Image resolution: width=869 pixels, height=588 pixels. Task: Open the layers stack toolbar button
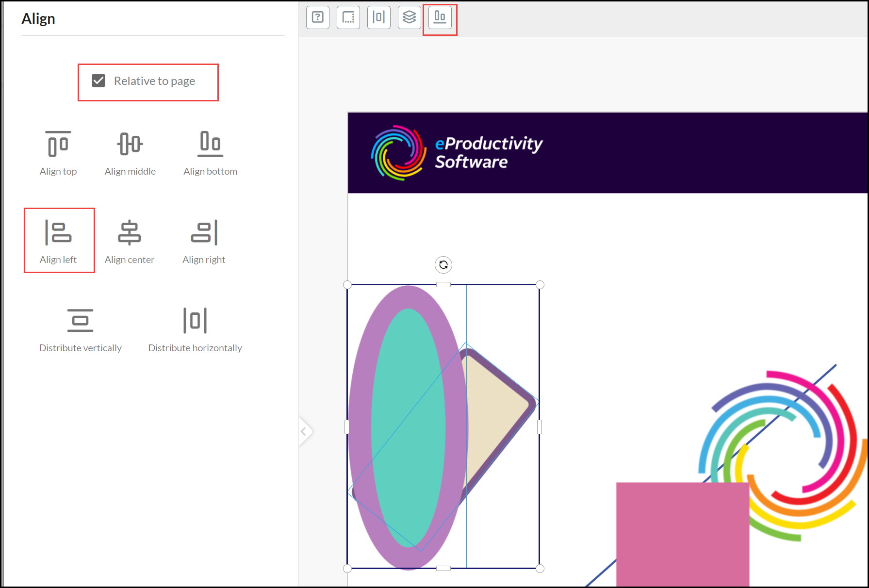point(410,17)
